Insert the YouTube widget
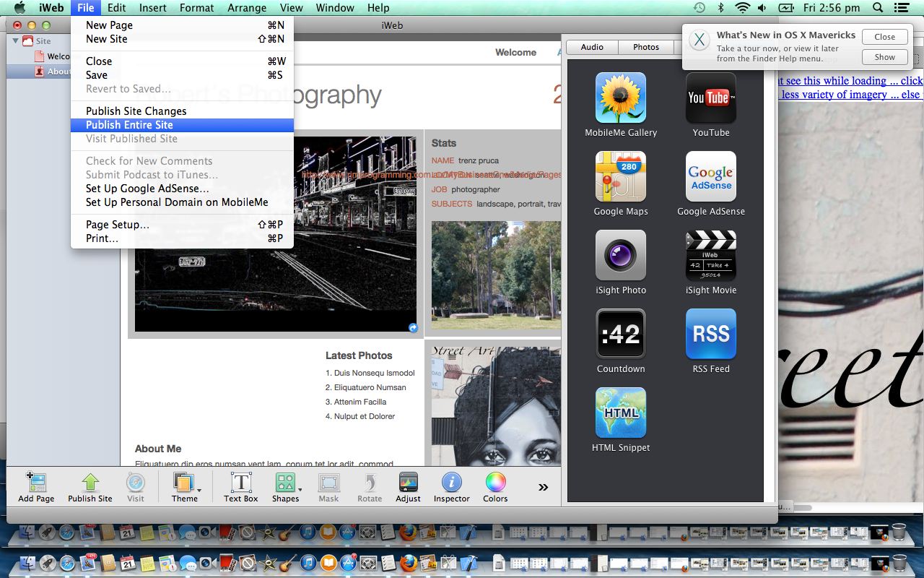The image size is (924, 578). pos(710,98)
